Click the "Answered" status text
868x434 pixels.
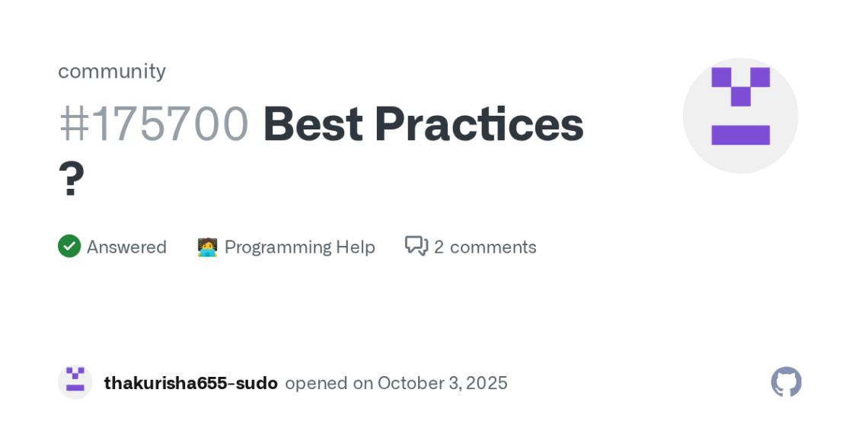126,247
